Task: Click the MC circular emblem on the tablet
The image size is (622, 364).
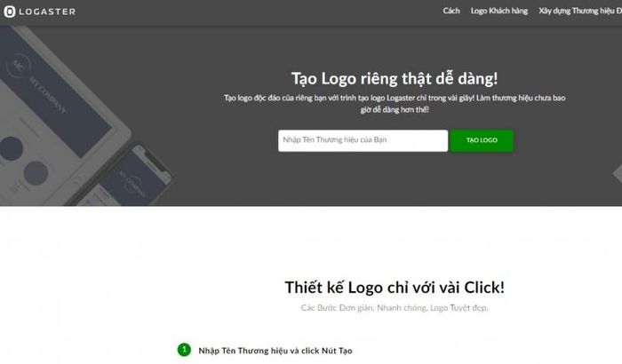Action: pos(17,67)
